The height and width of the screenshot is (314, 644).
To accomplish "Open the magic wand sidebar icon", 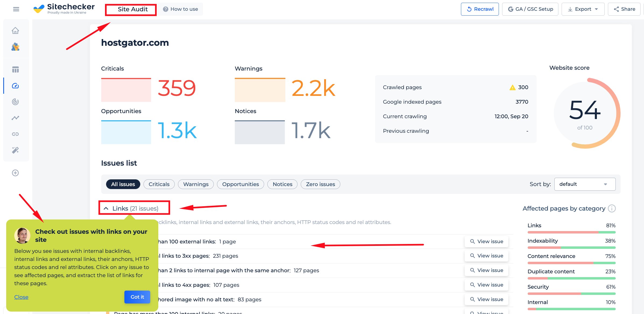I will tap(15, 150).
